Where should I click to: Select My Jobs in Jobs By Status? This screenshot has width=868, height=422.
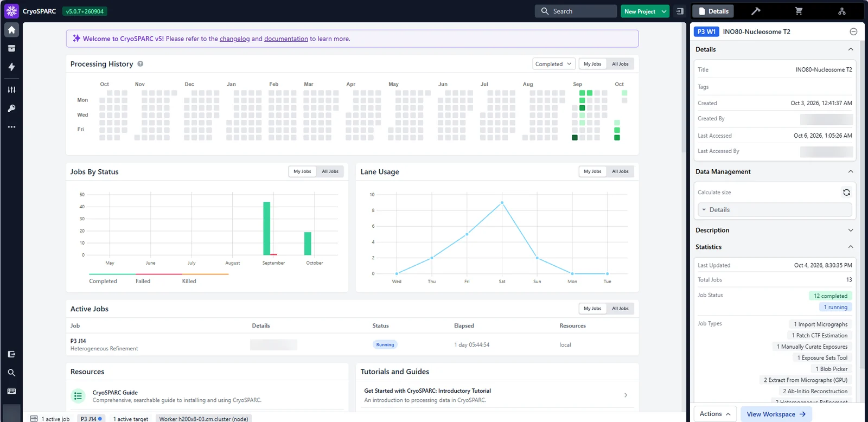(302, 171)
